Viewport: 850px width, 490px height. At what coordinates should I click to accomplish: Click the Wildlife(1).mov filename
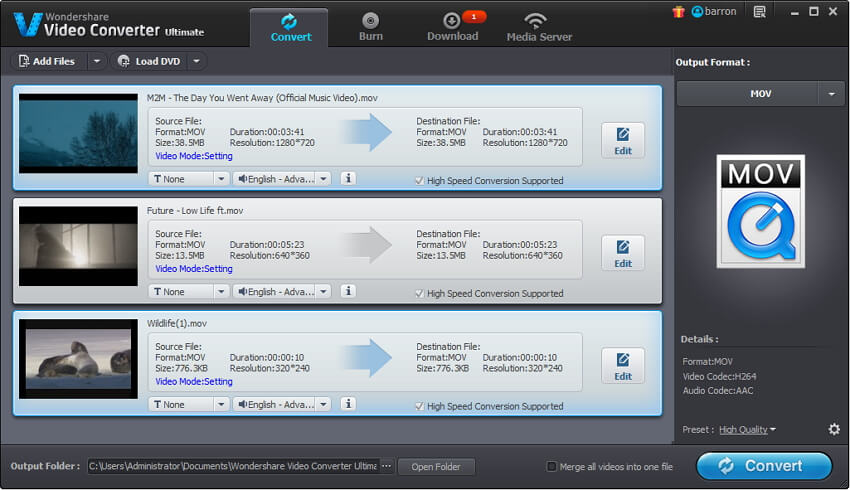[x=177, y=323]
